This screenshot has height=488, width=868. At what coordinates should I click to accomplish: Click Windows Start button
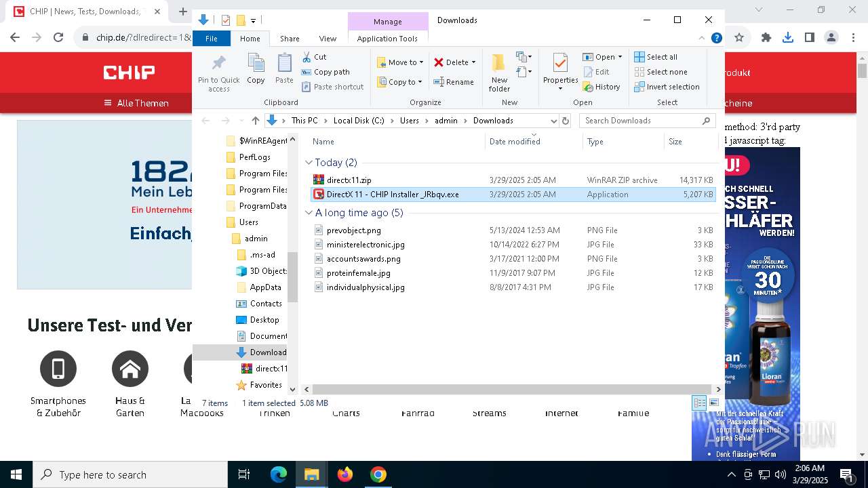click(x=16, y=474)
